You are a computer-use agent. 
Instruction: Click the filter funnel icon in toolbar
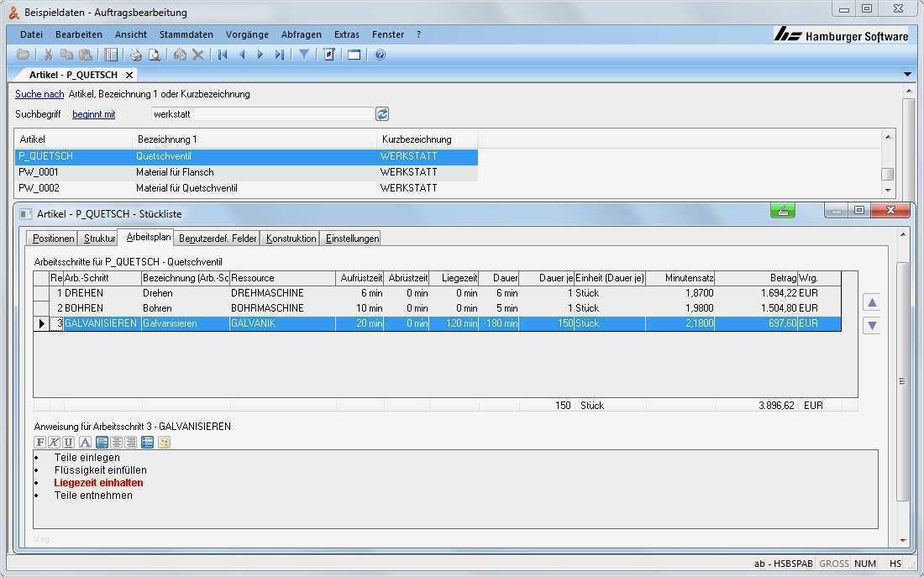click(304, 55)
